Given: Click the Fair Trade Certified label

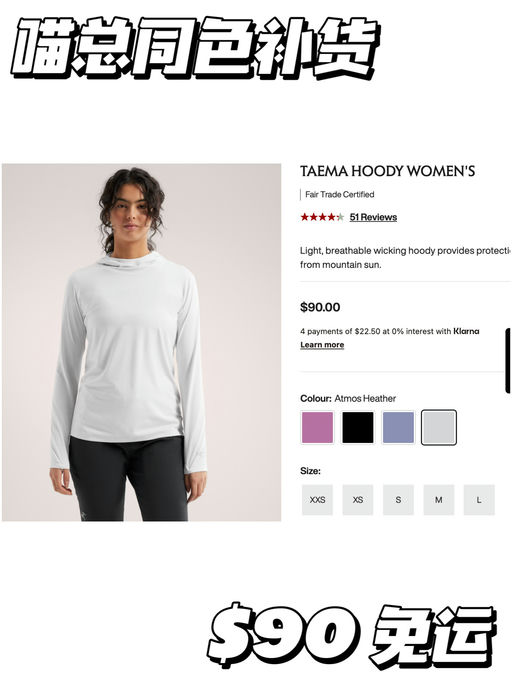Looking at the screenshot, I should 339,194.
